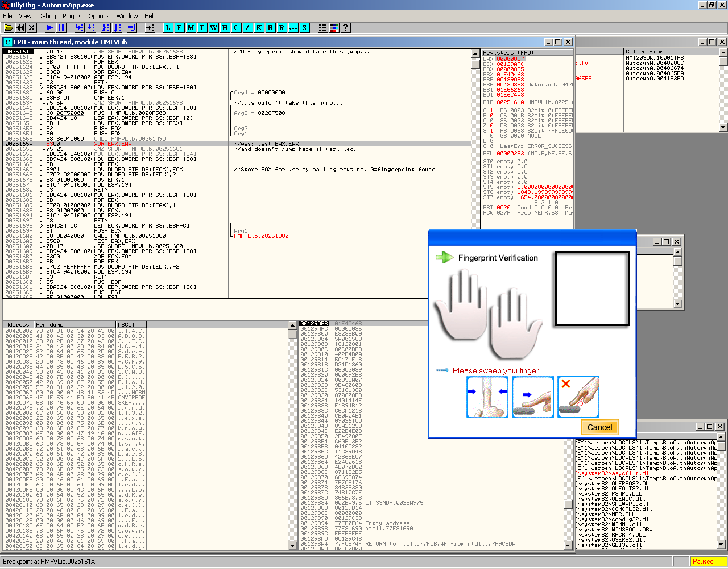Image resolution: width=728 pixels, height=569 pixels.
Task: Cancel the Fingerprint Verification dialog
Action: tap(599, 427)
